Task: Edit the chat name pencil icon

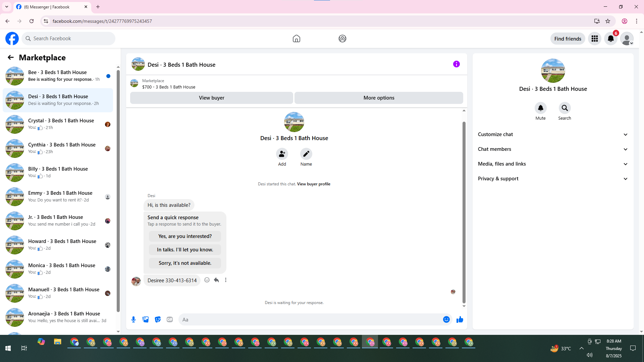Action: coord(306,154)
